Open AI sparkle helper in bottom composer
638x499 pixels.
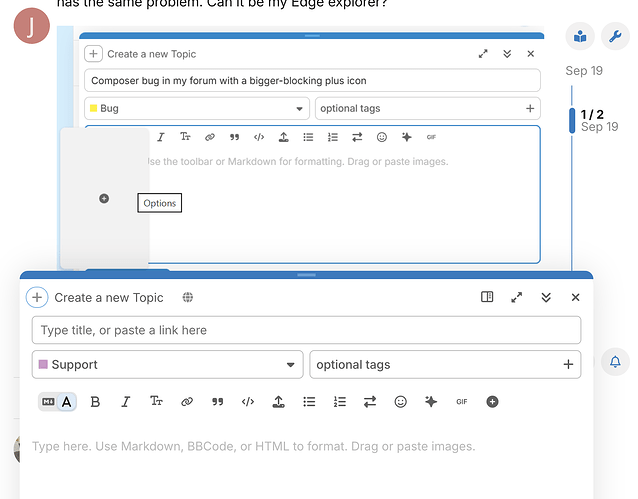tap(431, 402)
